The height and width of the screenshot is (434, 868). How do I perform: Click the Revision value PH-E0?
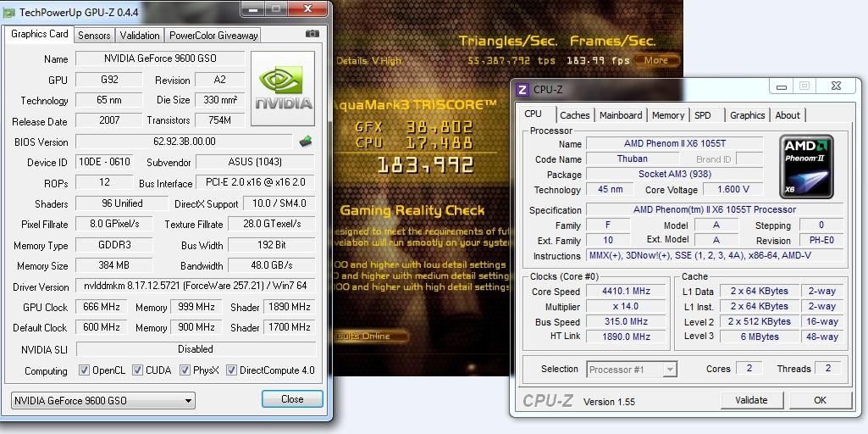(821, 240)
